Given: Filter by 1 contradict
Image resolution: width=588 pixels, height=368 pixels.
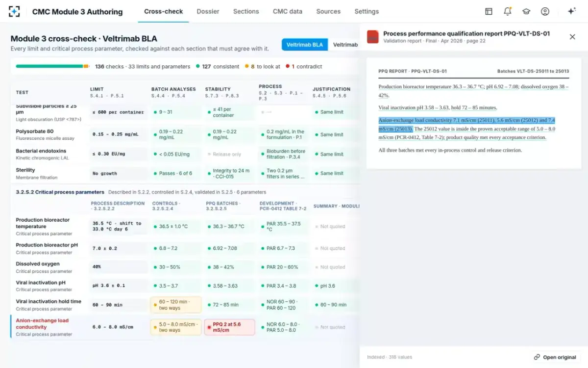Looking at the screenshot, I should [x=303, y=66].
